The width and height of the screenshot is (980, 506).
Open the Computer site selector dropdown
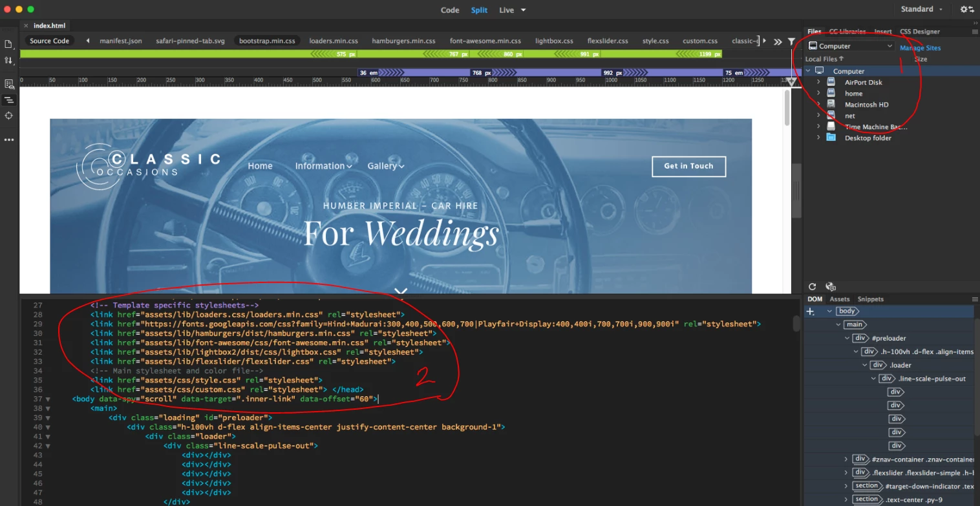pyautogui.click(x=851, y=46)
